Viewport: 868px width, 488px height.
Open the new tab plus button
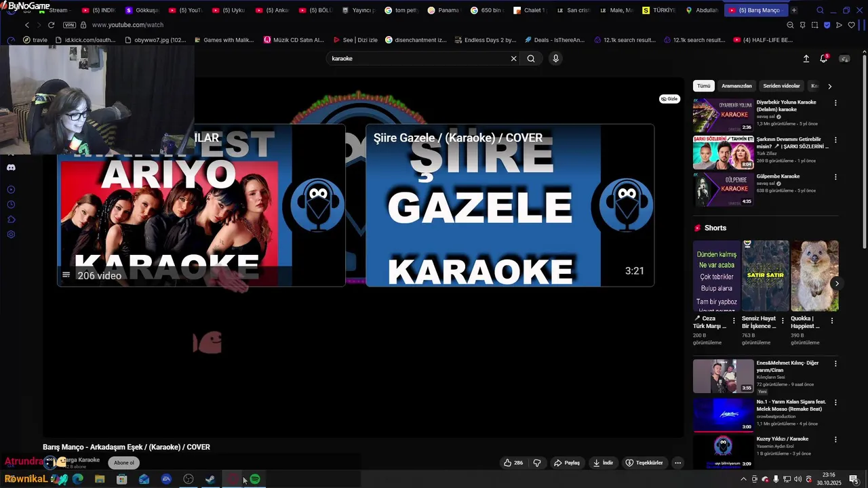click(794, 10)
